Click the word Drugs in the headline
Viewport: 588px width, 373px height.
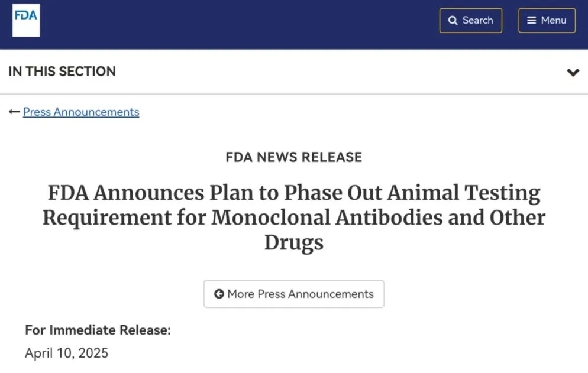pos(294,242)
